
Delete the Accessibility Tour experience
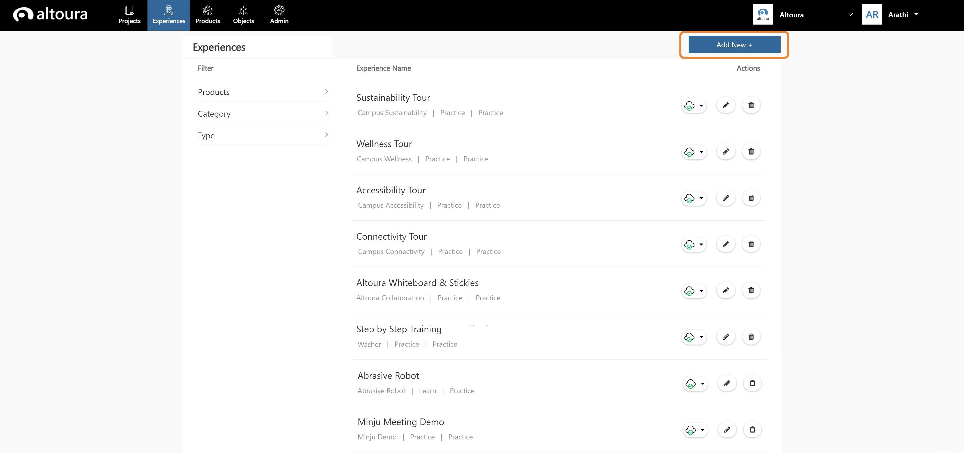click(x=751, y=197)
